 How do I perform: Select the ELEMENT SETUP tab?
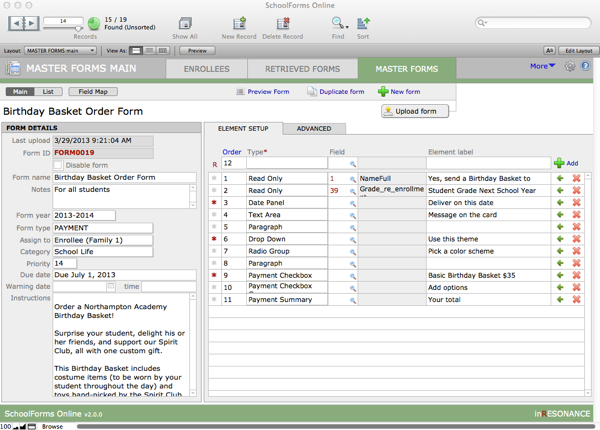(x=243, y=129)
